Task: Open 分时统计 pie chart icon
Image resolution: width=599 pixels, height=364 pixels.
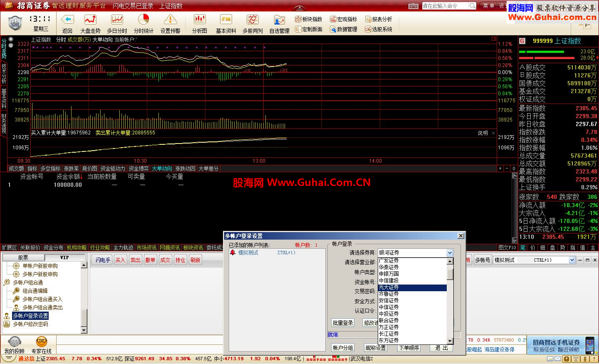Action: point(144,20)
